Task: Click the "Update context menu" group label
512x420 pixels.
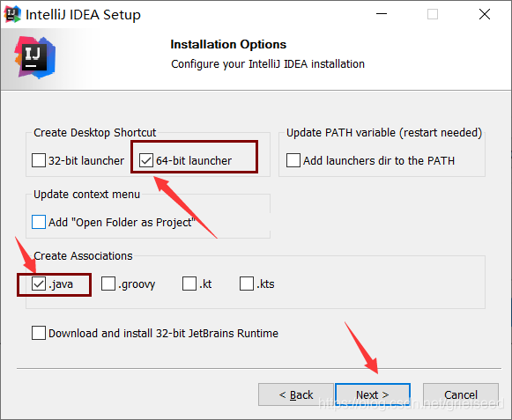Action: (x=86, y=195)
